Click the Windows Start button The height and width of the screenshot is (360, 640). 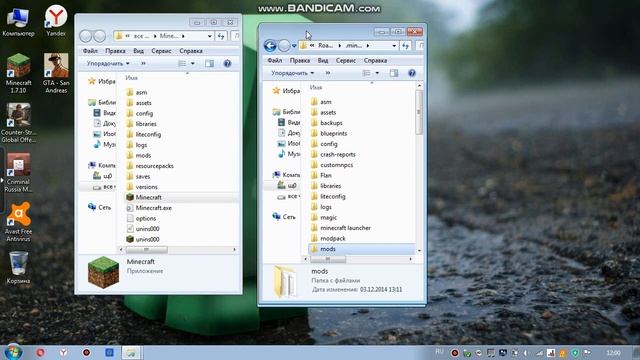[13, 352]
